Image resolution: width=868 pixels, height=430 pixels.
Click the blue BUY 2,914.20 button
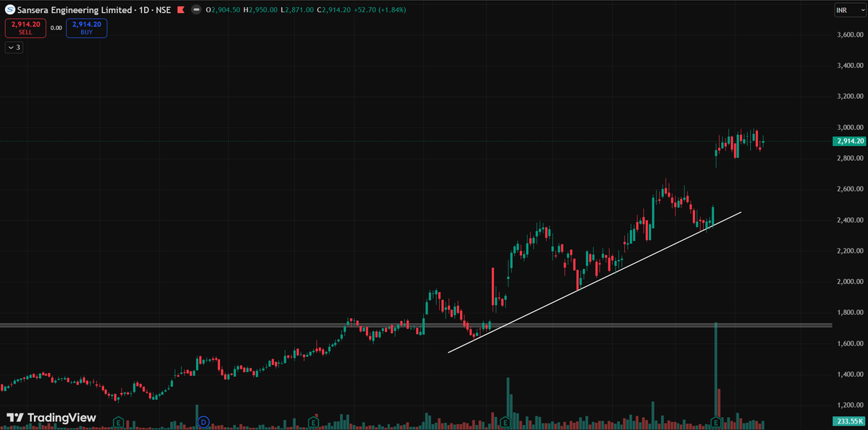[86, 28]
